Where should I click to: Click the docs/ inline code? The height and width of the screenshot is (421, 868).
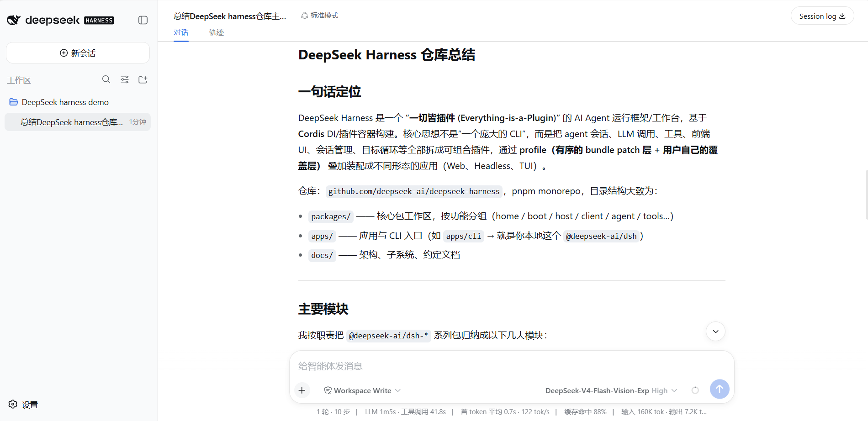tap(322, 255)
